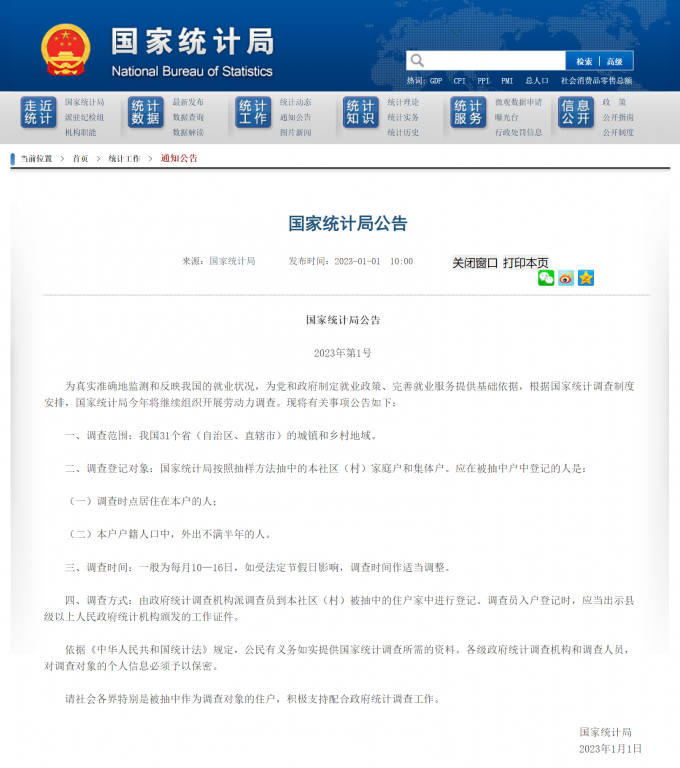Click 打印本页 to print page
The height and width of the screenshot is (768, 680).
point(526,263)
